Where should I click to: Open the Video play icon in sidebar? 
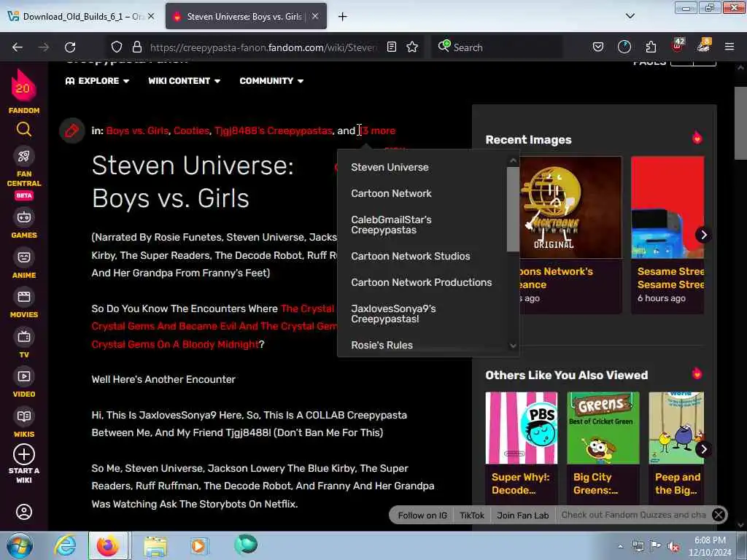[x=24, y=376]
